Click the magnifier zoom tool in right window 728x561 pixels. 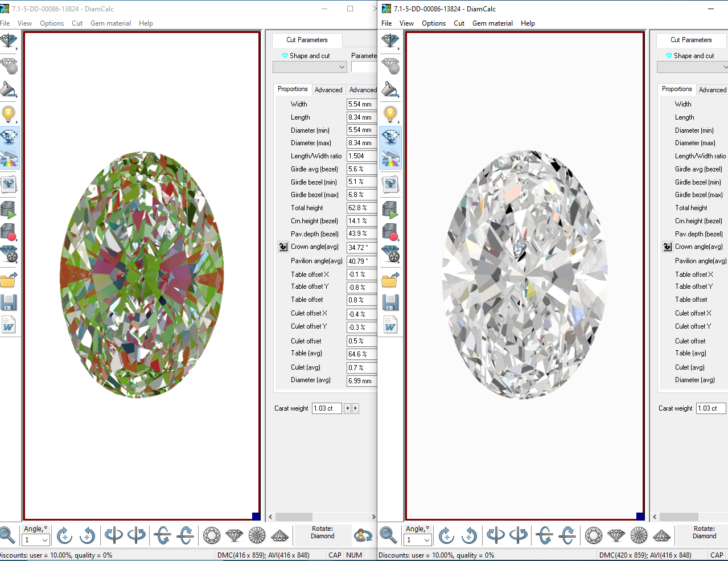point(388,535)
